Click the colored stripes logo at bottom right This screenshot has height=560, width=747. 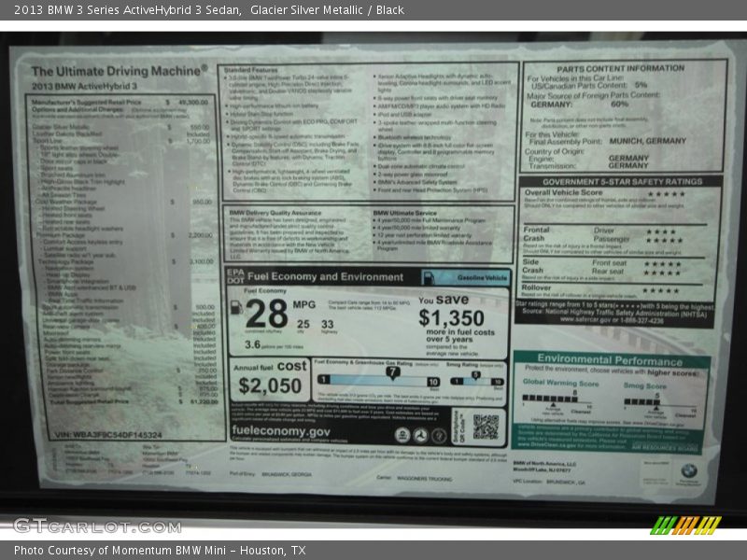[685, 525]
